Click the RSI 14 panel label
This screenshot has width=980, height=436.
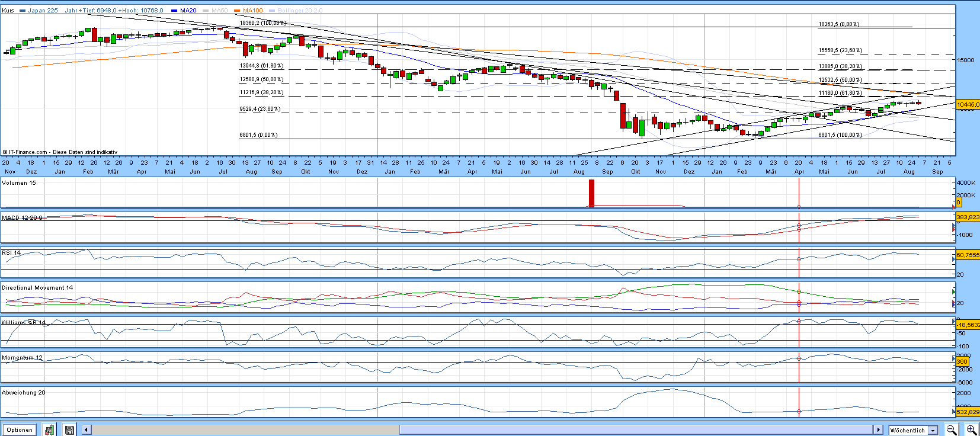[11, 253]
